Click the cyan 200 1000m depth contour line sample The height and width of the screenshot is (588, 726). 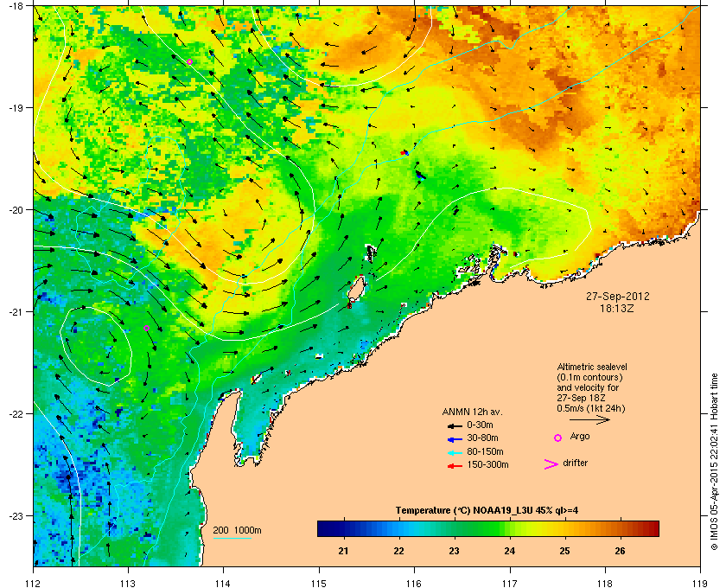click(232, 539)
